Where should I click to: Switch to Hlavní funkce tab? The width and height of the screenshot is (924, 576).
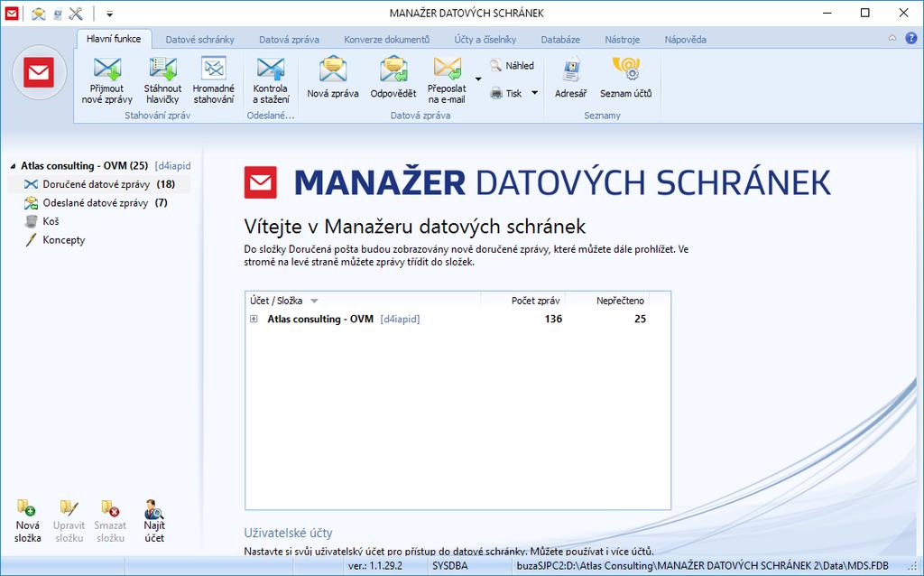point(114,39)
